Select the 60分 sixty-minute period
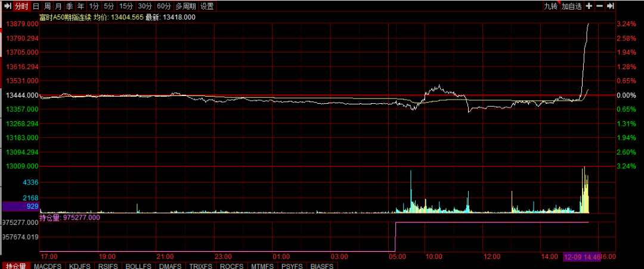The height and width of the screenshot is (269, 644). [x=164, y=6]
